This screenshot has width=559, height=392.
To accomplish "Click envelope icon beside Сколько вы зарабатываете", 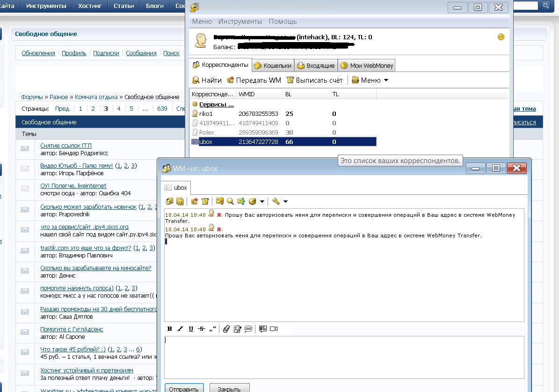I will coord(25,271).
